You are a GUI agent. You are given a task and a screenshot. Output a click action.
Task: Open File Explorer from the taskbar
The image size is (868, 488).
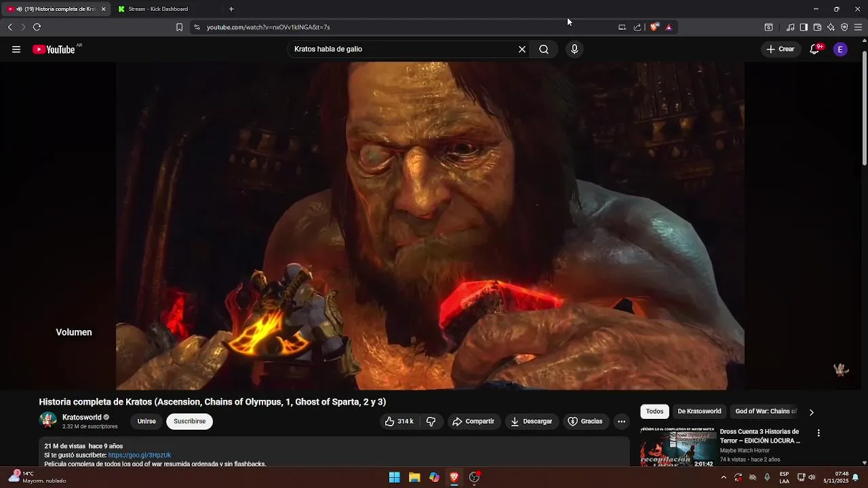click(x=414, y=477)
